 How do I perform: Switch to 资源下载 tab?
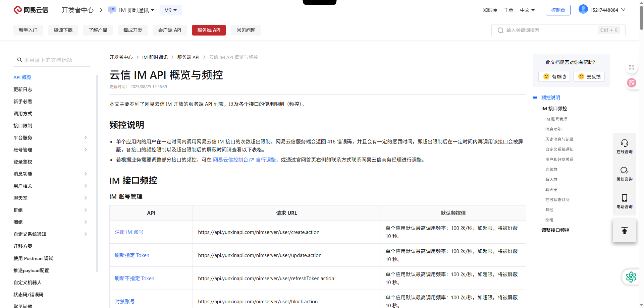click(63, 30)
